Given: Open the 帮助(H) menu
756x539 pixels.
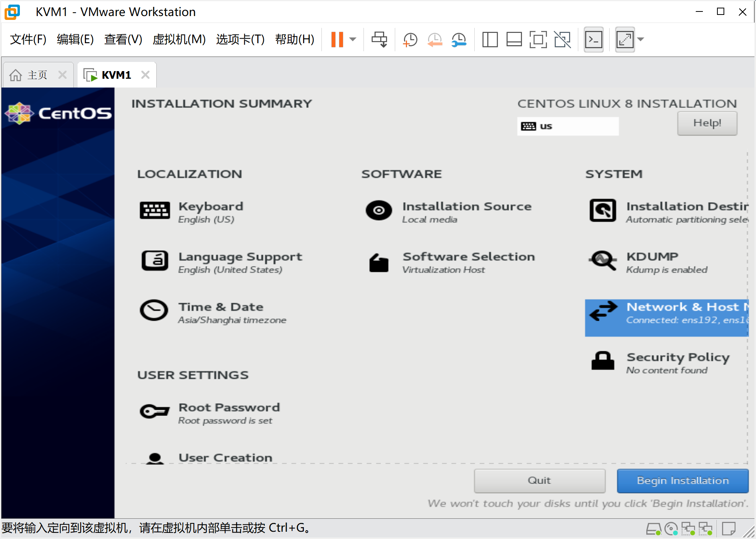Looking at the screenshot, I should (295, 39).
